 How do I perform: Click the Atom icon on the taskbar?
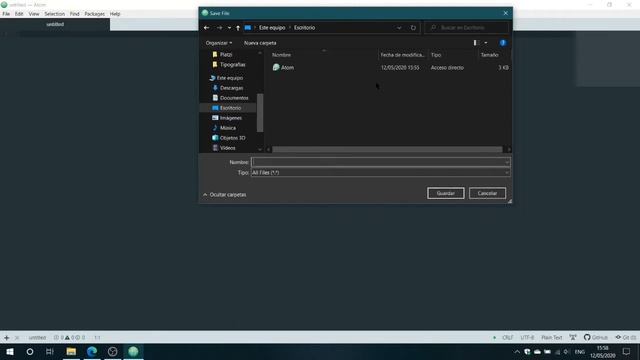pyautogui.click(x=133, y=351)
